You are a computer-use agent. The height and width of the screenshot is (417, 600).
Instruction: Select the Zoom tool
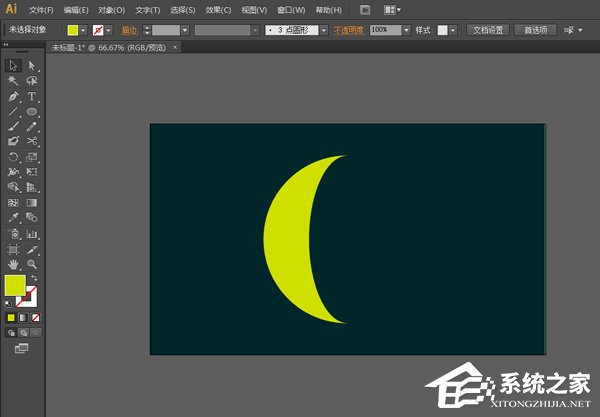pos(32,264)
